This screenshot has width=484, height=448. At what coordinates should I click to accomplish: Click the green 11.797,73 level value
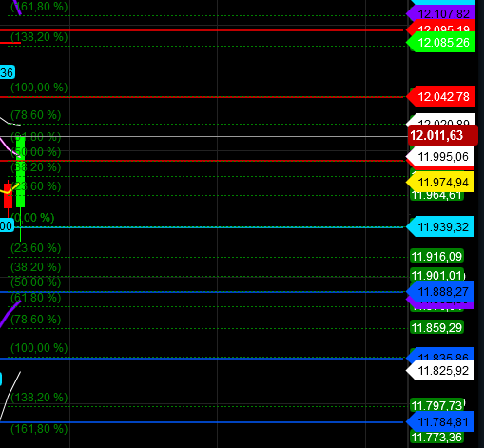click(436, 405)
